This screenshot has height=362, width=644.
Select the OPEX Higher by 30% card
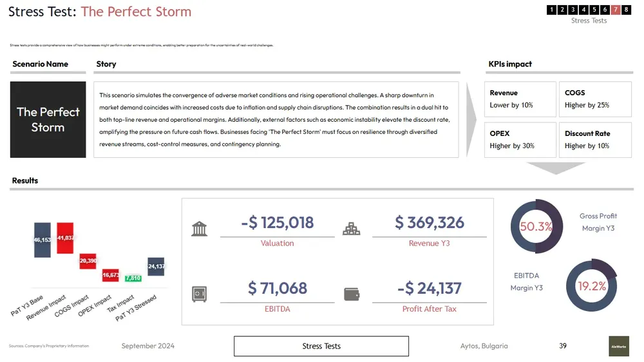pyautogui.click(x=520, y=140)
